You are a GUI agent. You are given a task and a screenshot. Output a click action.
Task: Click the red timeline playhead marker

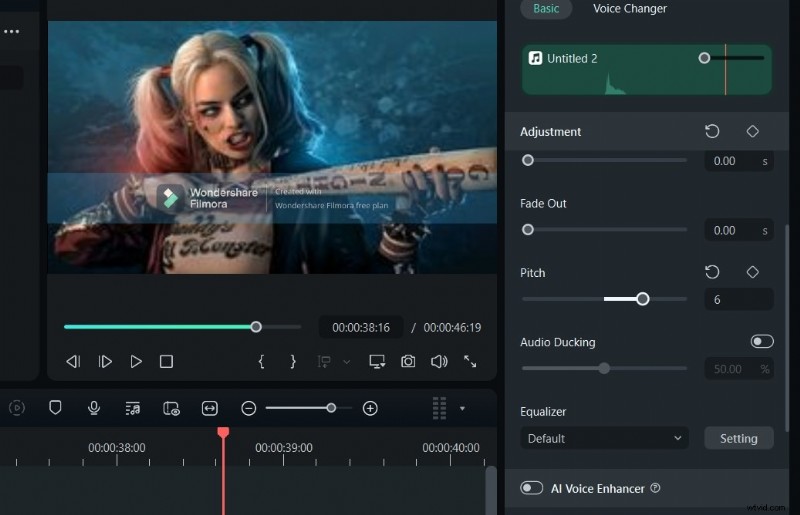[x=223, y=433]
